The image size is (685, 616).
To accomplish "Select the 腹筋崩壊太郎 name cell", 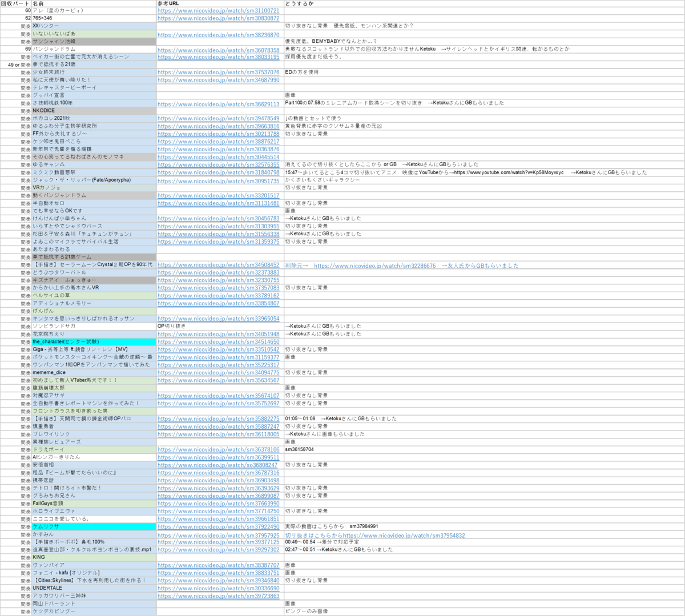I will click(x=94, y=388).
